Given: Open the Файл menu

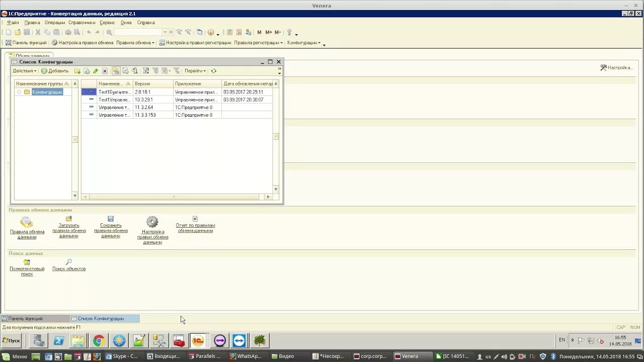Looking at the screenshot, I should click(x=13, y=23).
